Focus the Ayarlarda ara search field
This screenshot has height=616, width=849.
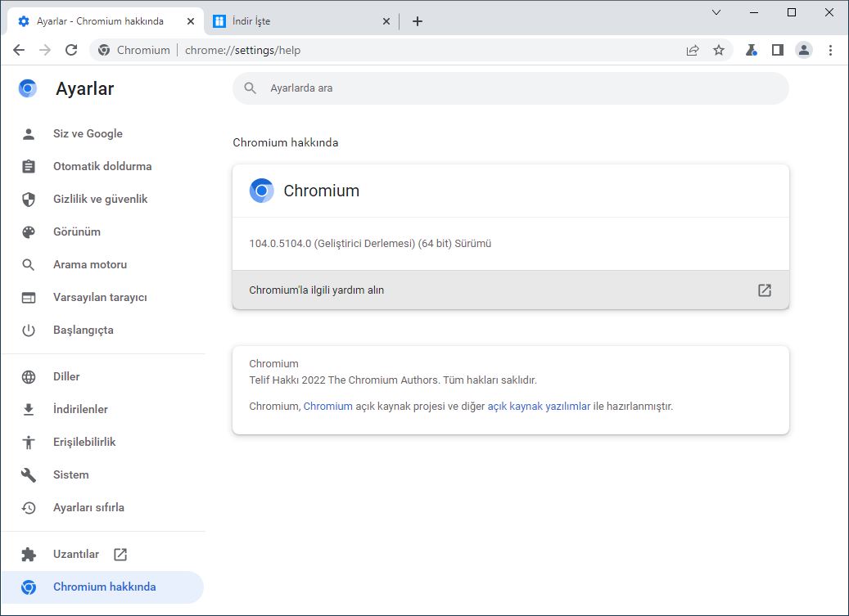tap(511, 88)
